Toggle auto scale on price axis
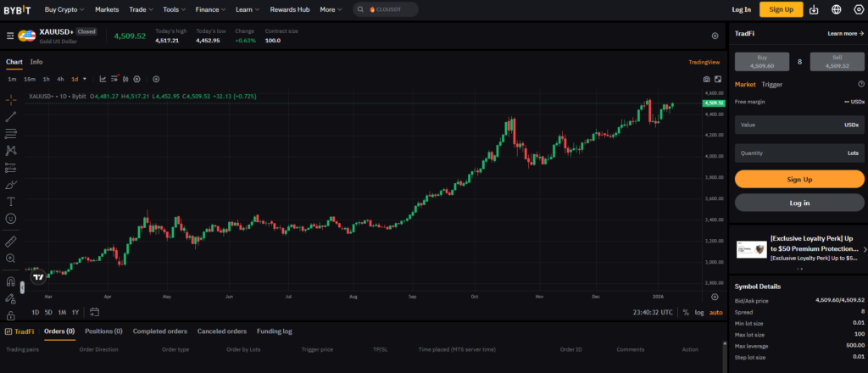The width and height of the screenshot is (868, 373). [716, 312]
